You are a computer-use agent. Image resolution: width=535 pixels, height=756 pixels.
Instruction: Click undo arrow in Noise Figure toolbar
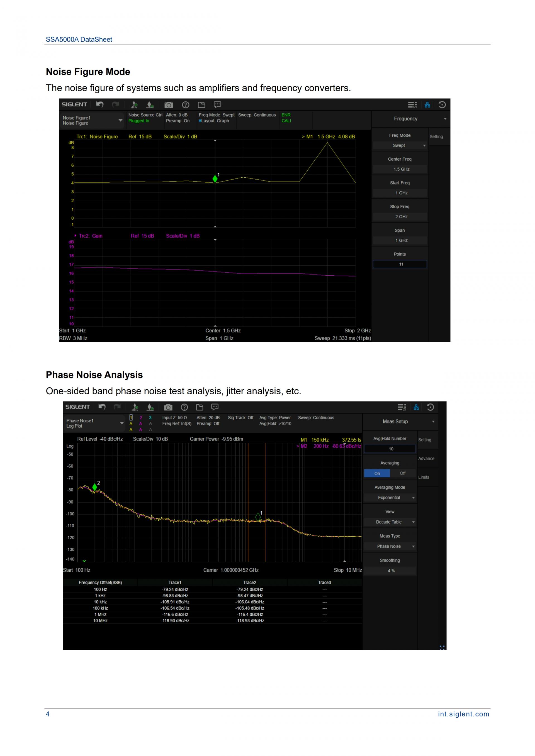point(99,105)
